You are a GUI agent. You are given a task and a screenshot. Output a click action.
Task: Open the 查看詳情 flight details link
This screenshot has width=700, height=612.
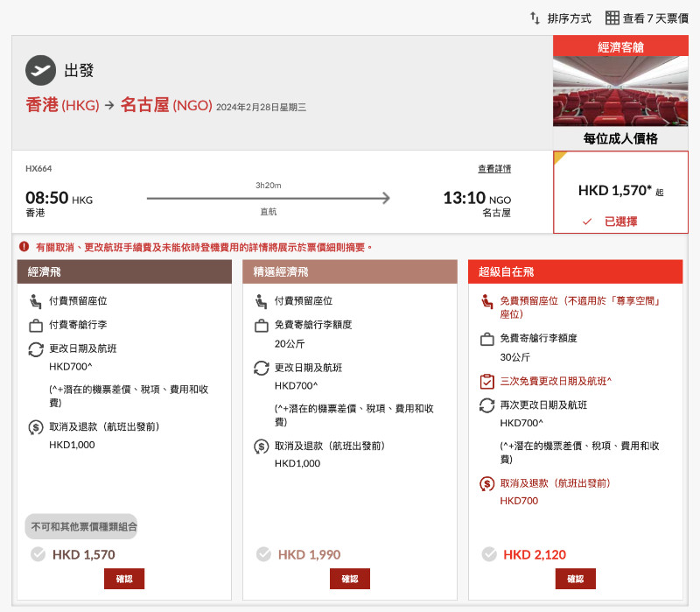[494, 169]
